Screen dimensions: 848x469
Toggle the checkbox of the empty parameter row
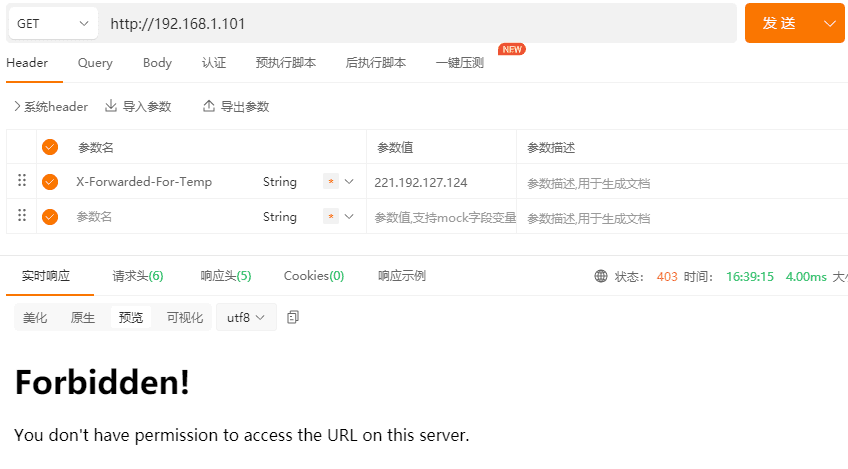coord(50,217)
